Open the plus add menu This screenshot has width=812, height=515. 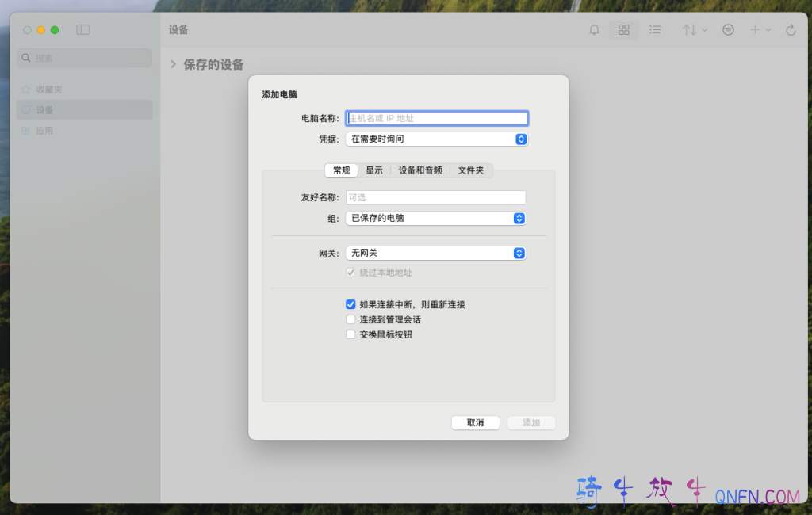760,30
